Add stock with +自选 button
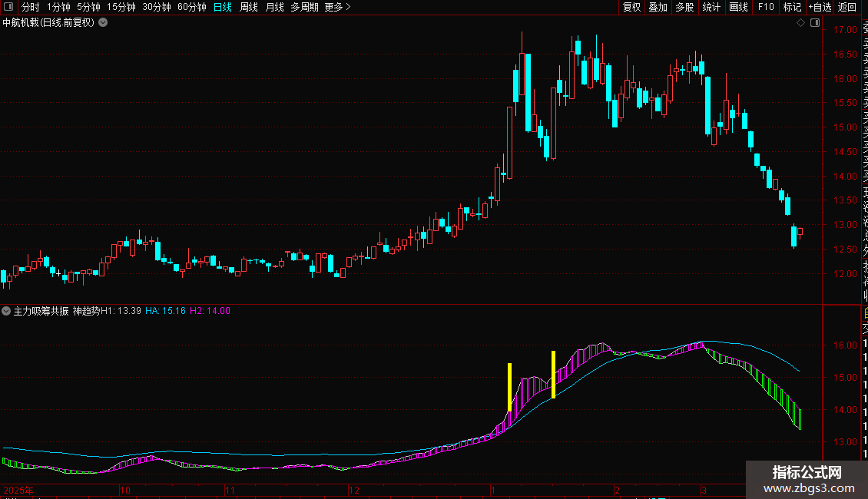 point(820,7)
